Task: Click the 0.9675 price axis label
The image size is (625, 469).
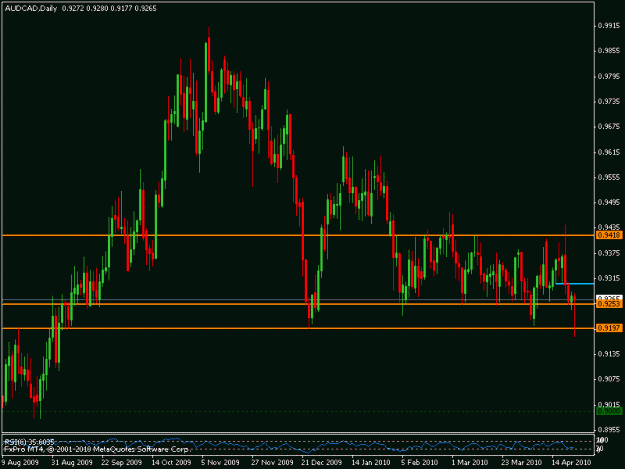Action: pos(609,127)
